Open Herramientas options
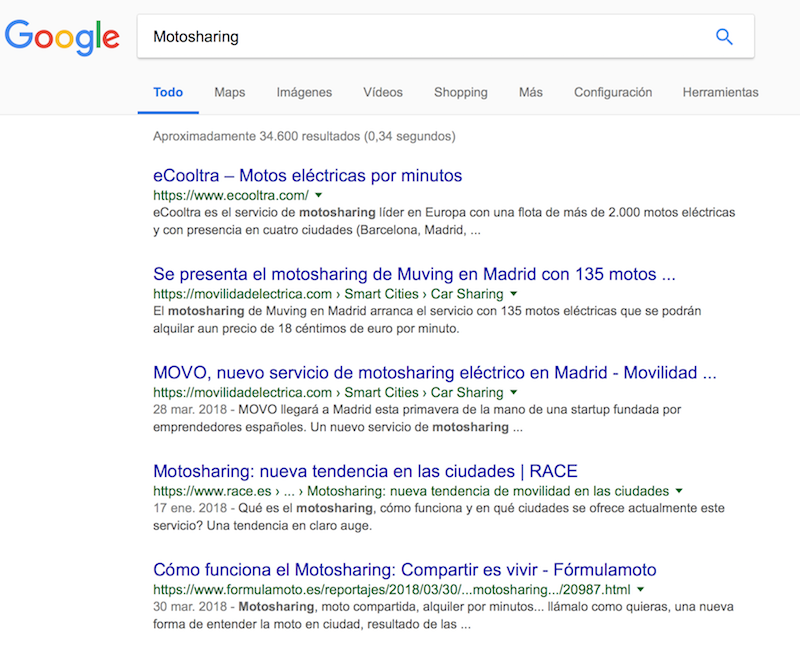Viewport: 800px width, 647px height. point(720,92)
